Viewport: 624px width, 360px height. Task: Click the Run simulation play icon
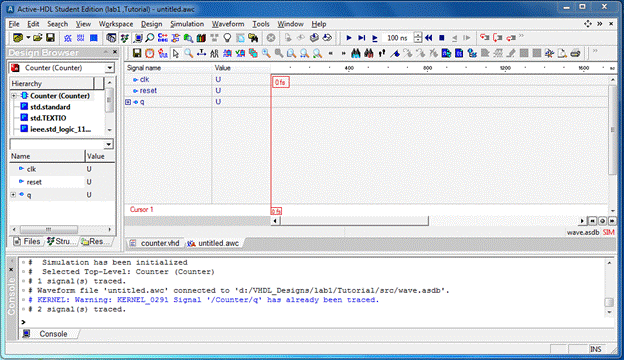pos(349,38)
